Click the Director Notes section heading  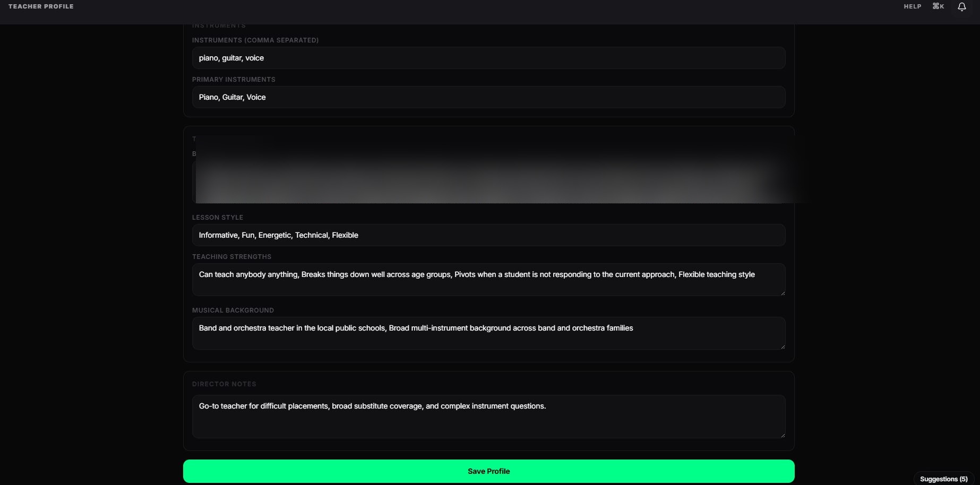[x=224, y=384]
